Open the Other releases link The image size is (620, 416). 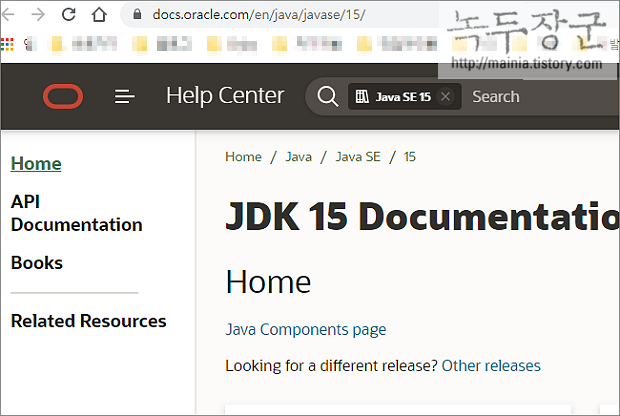(491, 366)
